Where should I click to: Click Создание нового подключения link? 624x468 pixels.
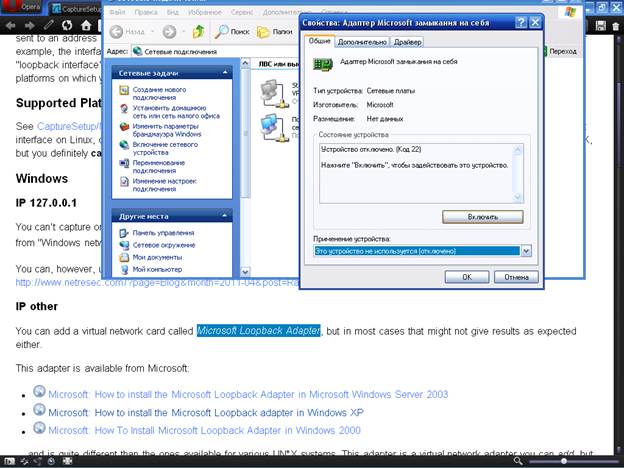[159, 94]
